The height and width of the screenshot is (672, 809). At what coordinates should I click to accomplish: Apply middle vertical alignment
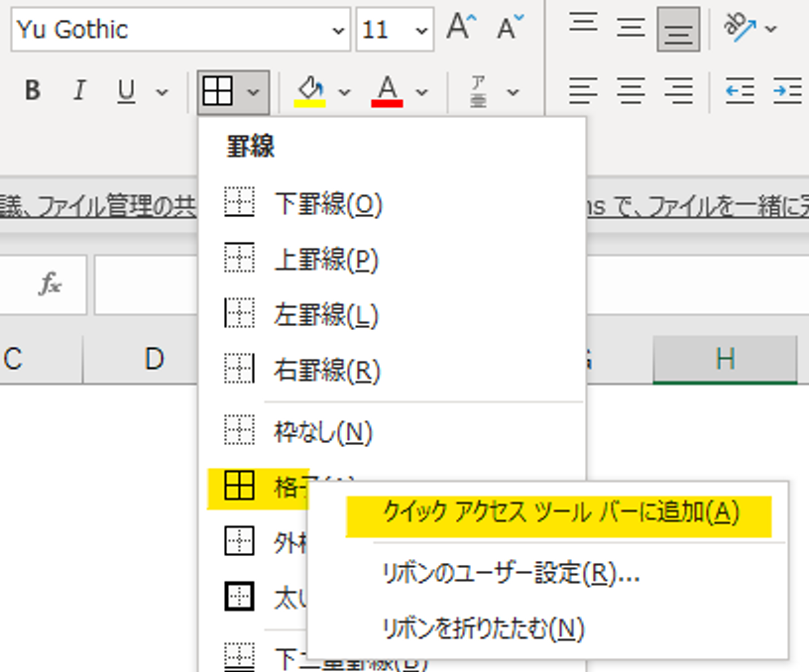631,29
